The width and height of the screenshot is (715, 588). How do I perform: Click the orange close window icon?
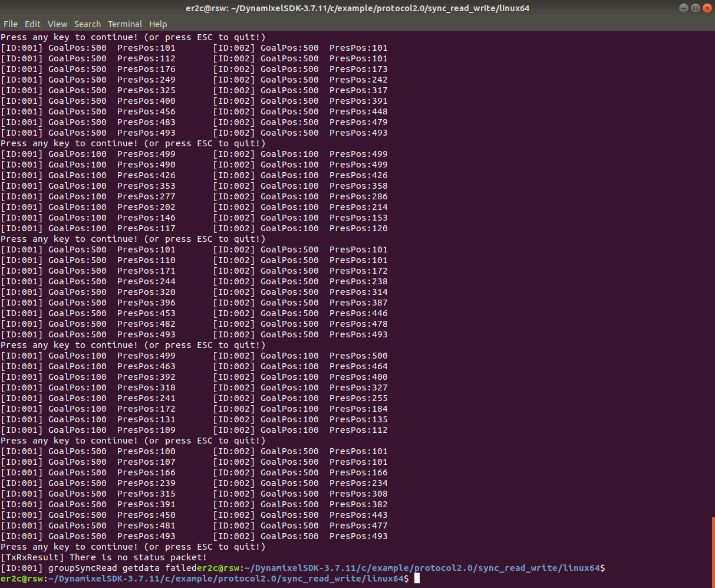coord(707,8)
